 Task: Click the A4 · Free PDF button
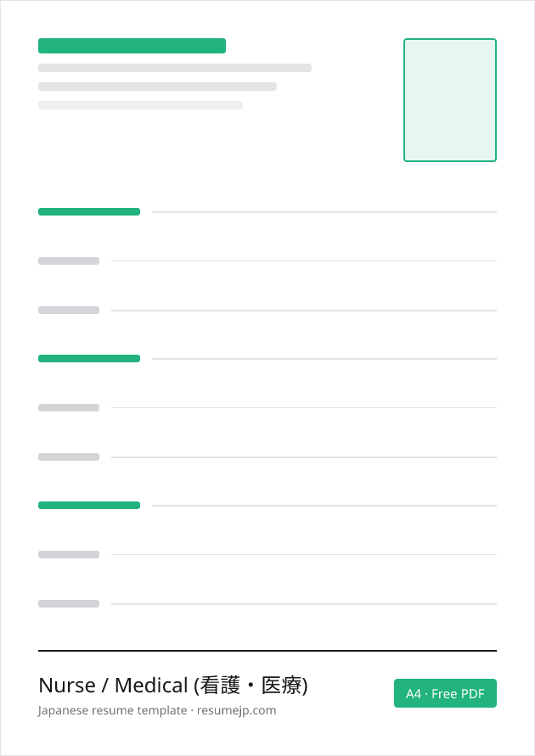coord(445,693)
